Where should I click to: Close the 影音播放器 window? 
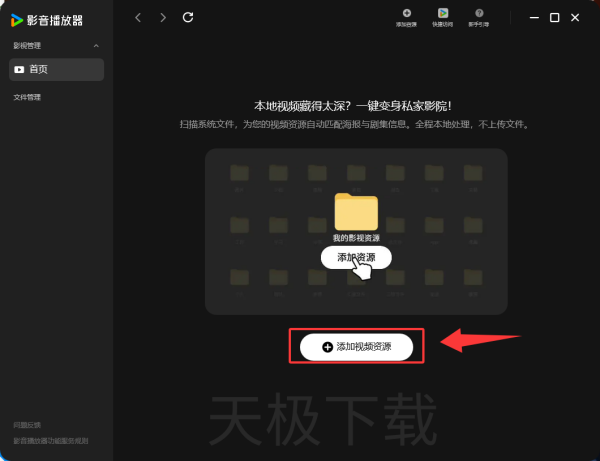[576, 18]
